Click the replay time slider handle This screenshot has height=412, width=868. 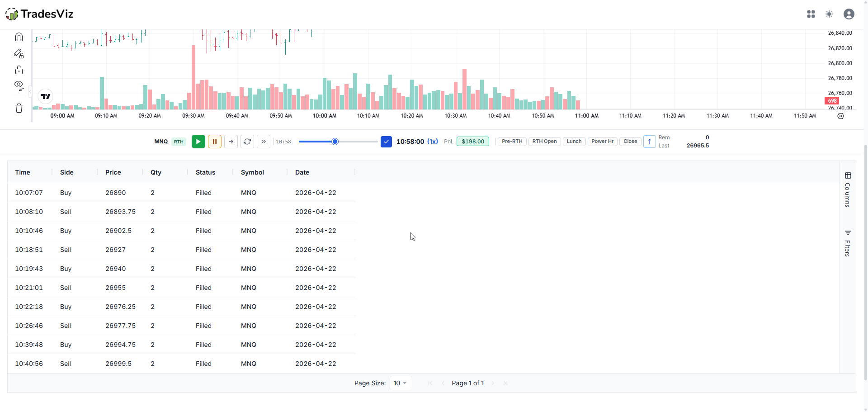pos(335,142)
